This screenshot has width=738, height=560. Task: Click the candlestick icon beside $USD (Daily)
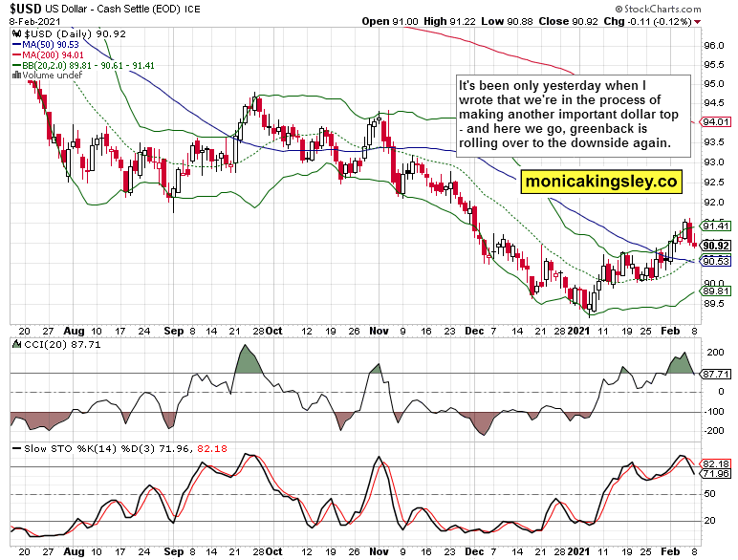[x=17, y=33]
